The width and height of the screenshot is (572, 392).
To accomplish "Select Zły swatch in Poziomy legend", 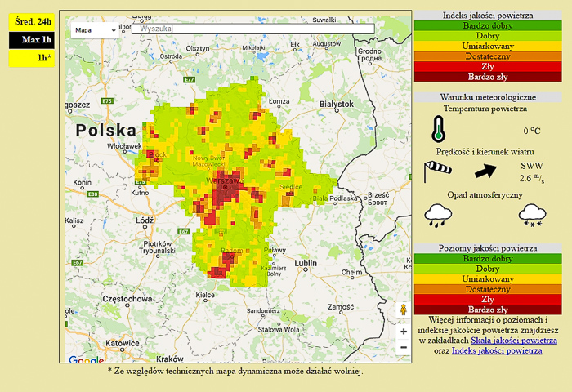I will pos(488,300).
